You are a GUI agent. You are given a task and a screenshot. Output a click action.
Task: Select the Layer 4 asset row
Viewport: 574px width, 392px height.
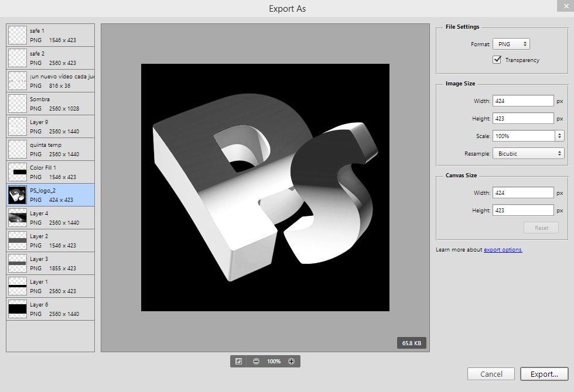[50, 218]
